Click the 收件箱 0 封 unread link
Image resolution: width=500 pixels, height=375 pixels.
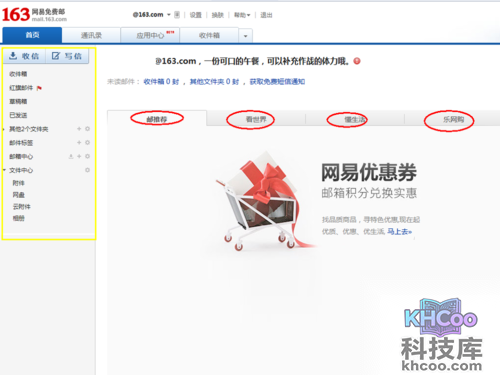(161, 81)
